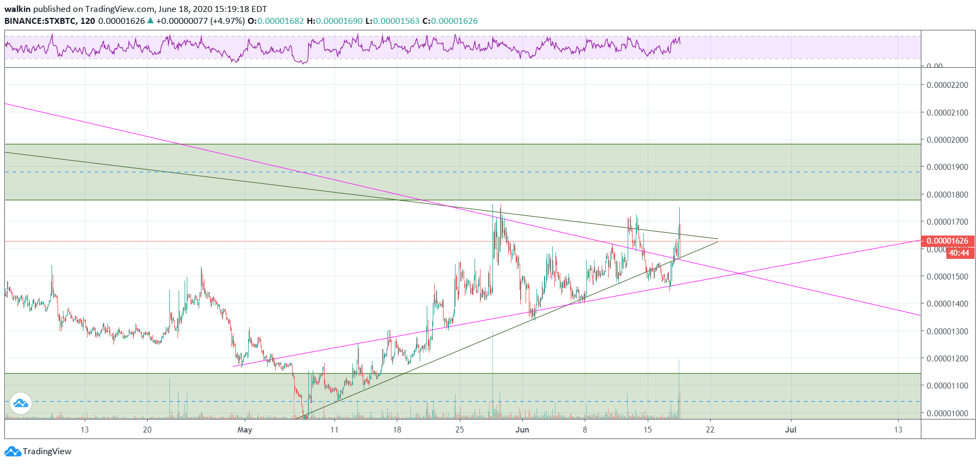Image resolution: width=980 pixels, height=464 pixels.
Task: Click the 11 date label on the time axis
Action: pyautogui.click(x=334, y=430)
